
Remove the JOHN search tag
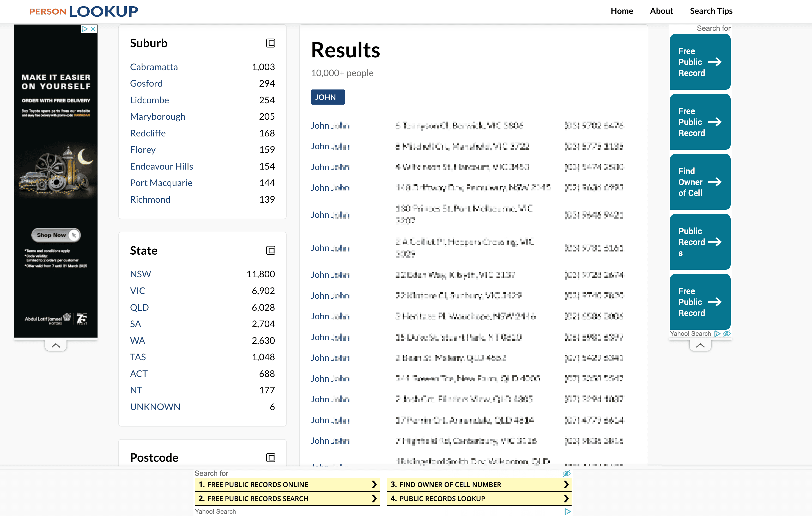click(x=328, y=97)
